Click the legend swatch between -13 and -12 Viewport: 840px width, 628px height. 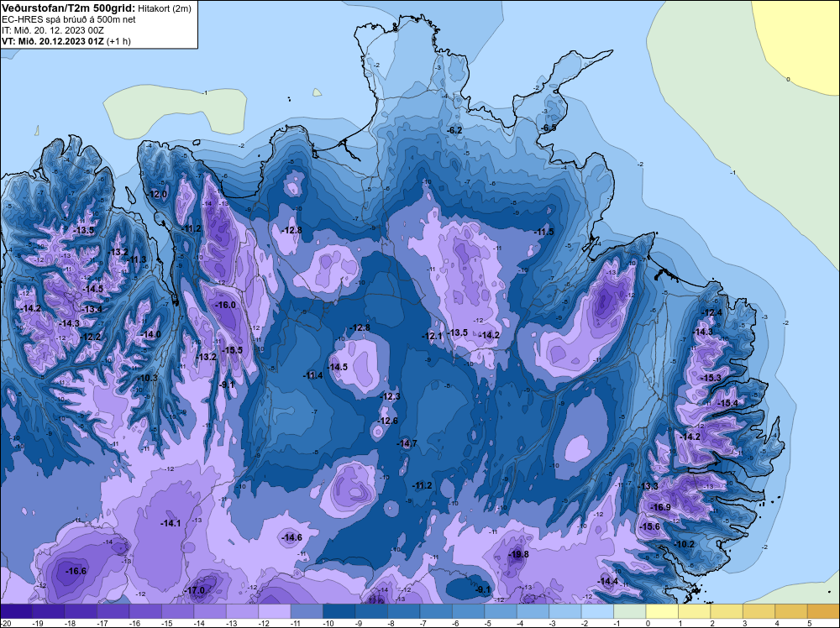tap(242, 611)
